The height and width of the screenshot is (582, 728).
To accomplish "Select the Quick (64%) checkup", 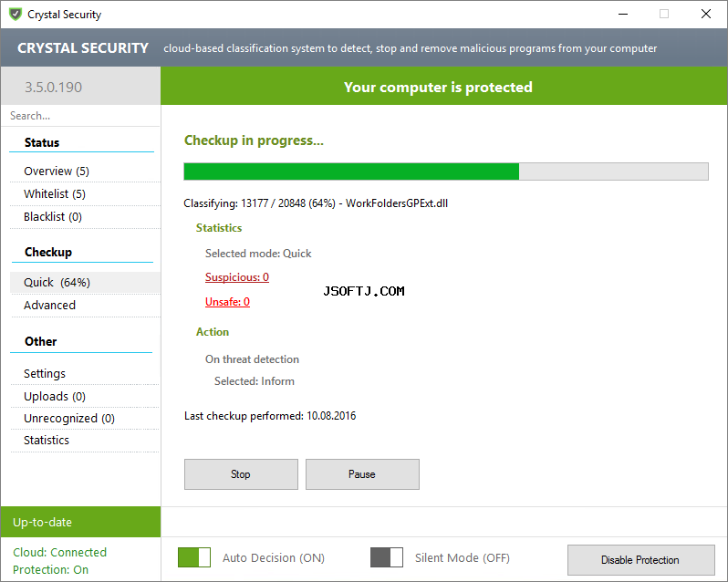I will coord(85,282).
